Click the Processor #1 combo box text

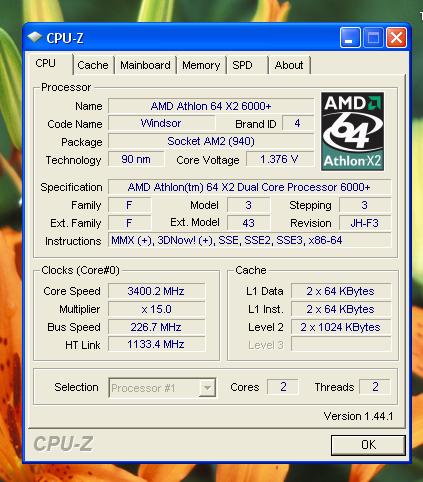[x=143, y=388]
